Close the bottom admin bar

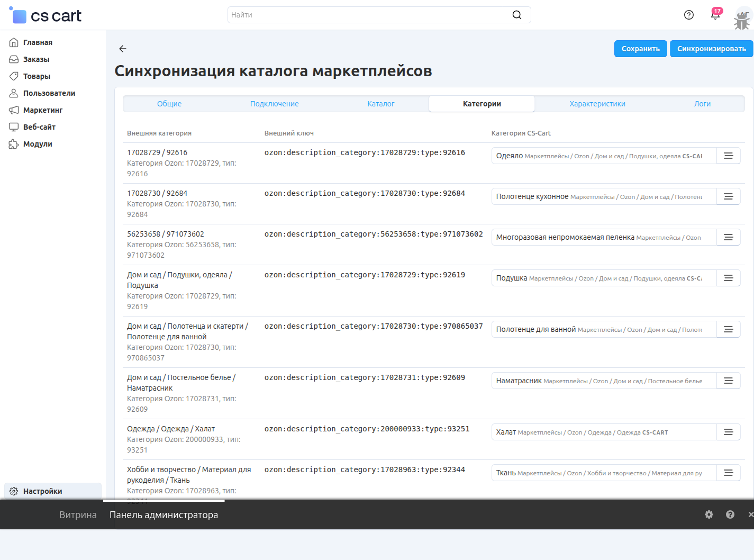[751, 514]
